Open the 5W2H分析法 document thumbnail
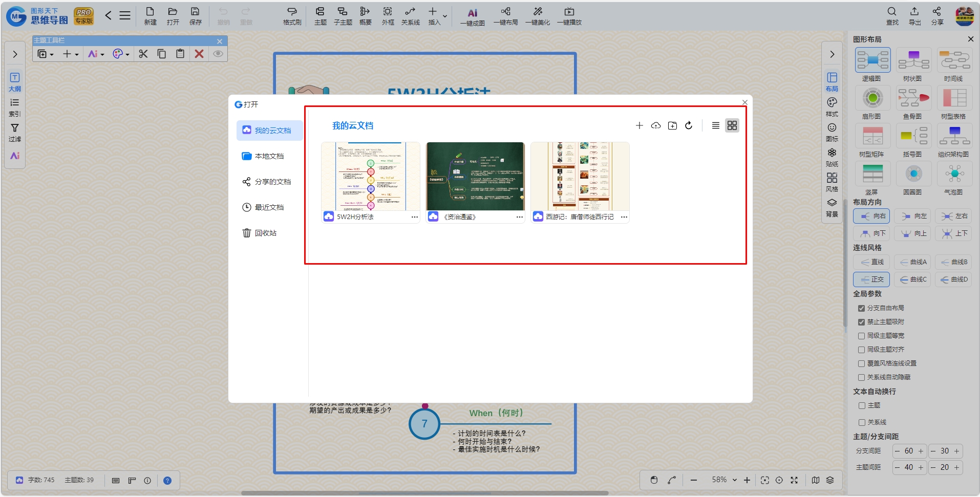Viewport: 980px width, 497px height. tap(371, 176)
